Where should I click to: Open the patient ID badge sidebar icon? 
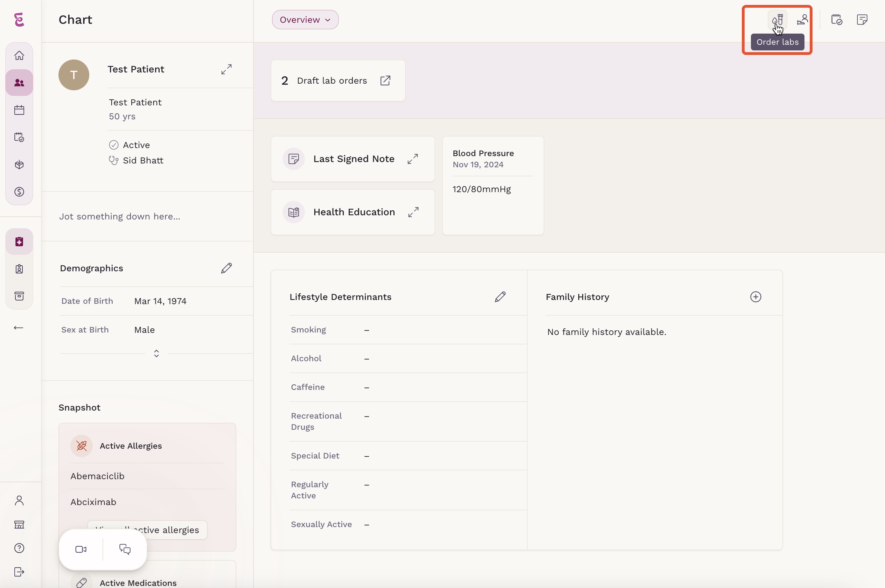point(19,269)
